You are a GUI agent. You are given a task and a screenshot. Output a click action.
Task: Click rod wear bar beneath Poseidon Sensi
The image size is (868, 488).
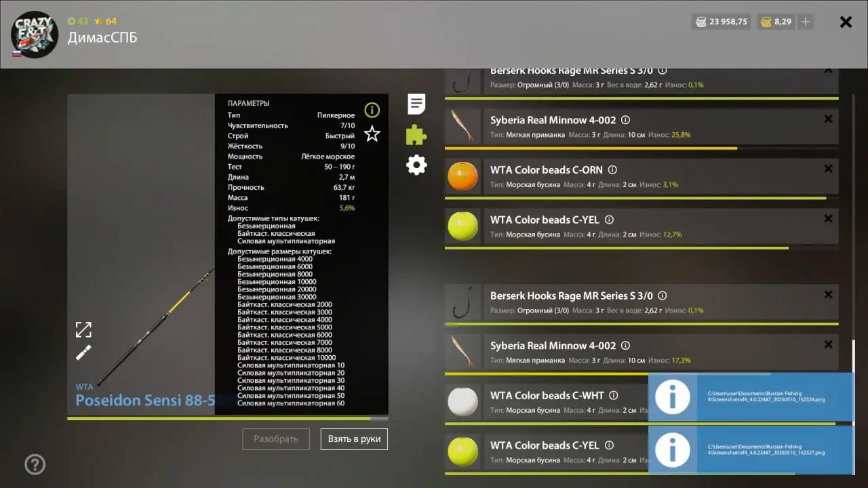pyautogui.click(x=228, y=418)
